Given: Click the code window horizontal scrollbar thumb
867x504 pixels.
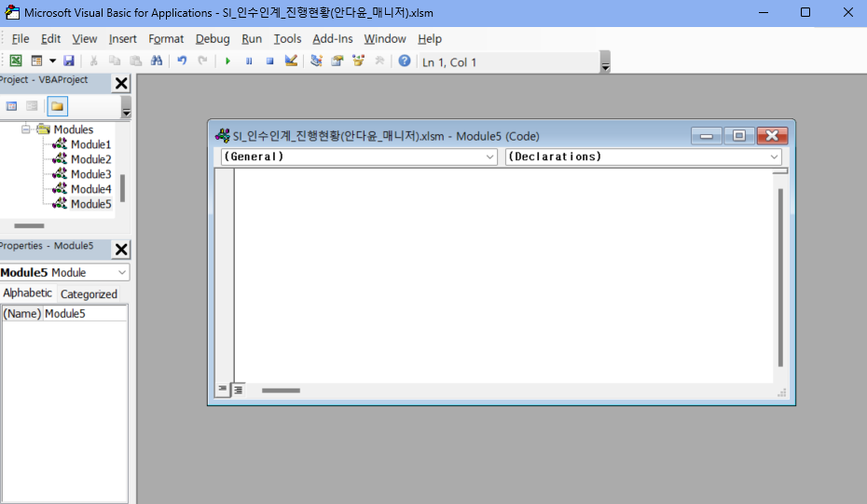Looking at the screenshot, I should (x=281, y=390).
